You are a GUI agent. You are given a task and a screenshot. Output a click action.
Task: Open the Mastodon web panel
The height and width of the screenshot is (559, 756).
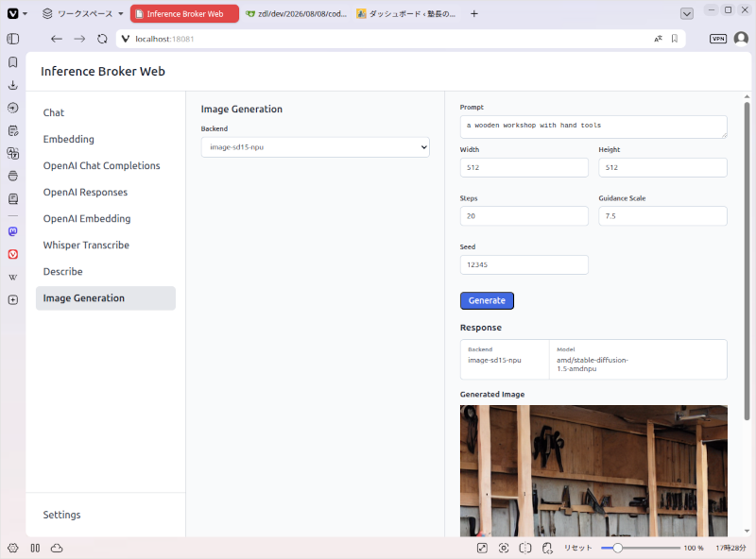(x=13, y=231)
